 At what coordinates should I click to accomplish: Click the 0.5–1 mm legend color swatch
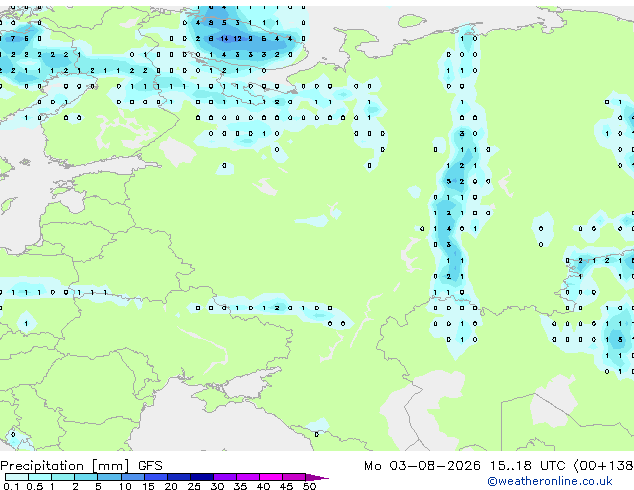coord(40,477)
